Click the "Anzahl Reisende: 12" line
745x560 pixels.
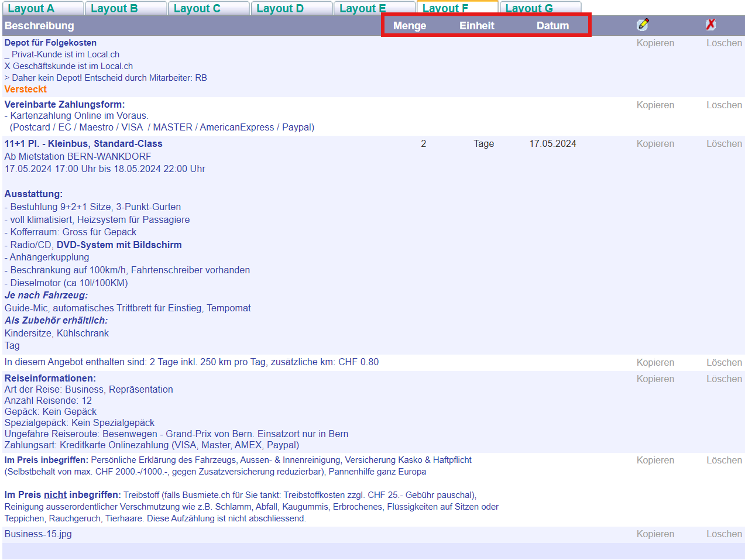[48, 401]
